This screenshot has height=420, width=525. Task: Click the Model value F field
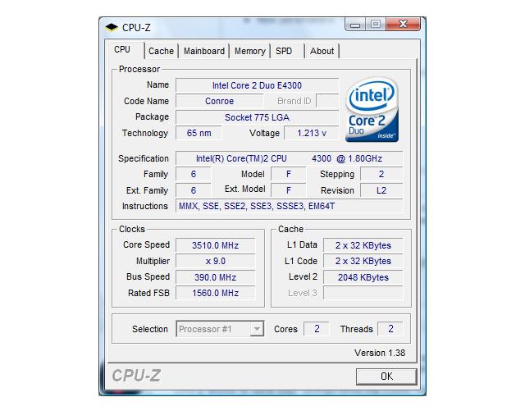pos(288,174)
